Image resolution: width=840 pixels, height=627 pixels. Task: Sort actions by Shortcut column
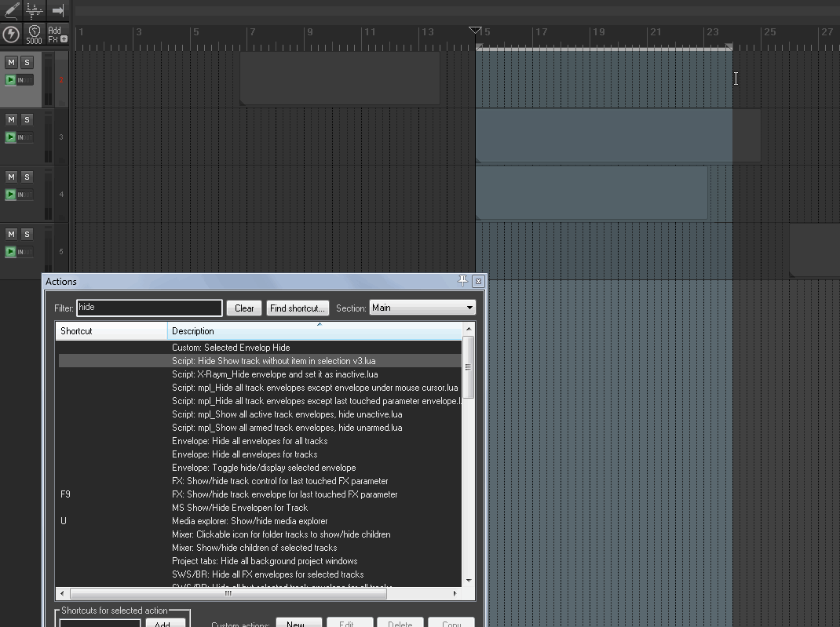tap(111, 331)
